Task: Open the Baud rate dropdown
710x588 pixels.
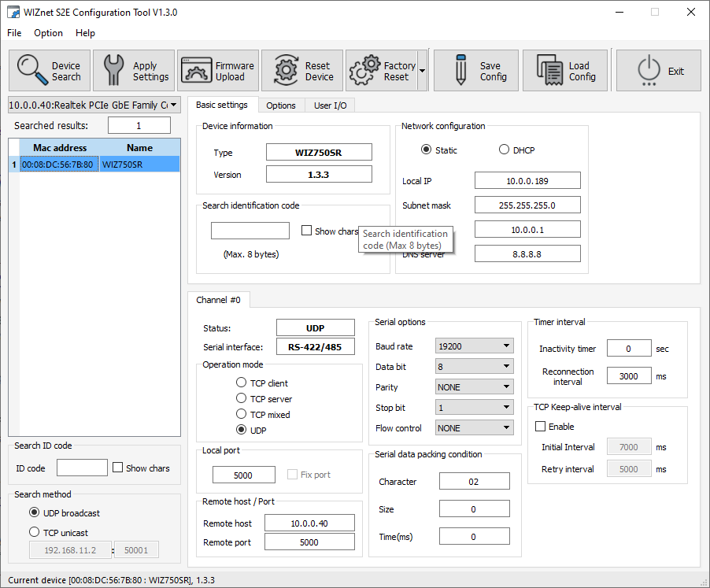Action: point(474,346)
